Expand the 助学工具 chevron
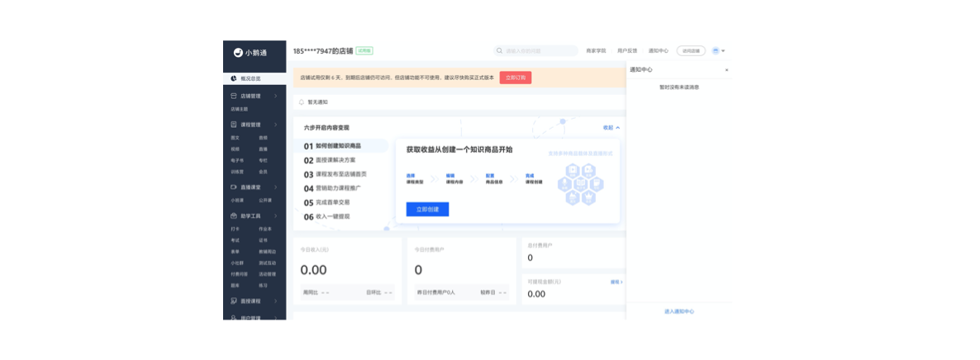 tap(276, 216)
